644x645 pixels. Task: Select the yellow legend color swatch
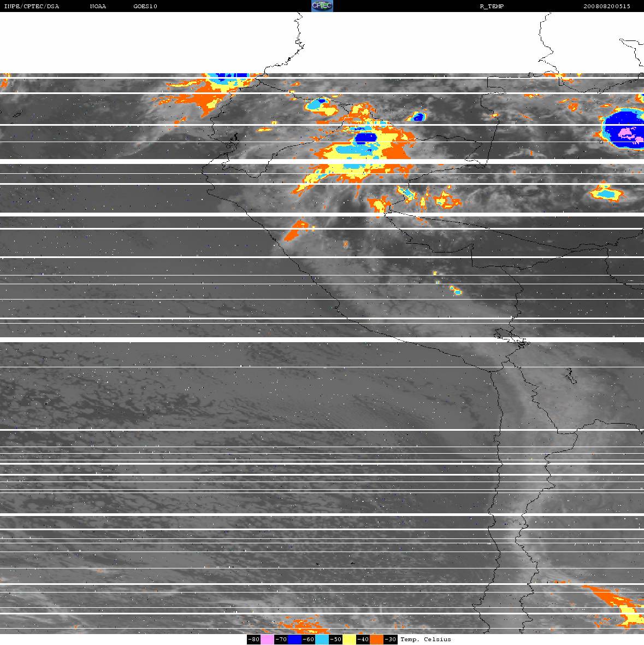click(350, 639)
